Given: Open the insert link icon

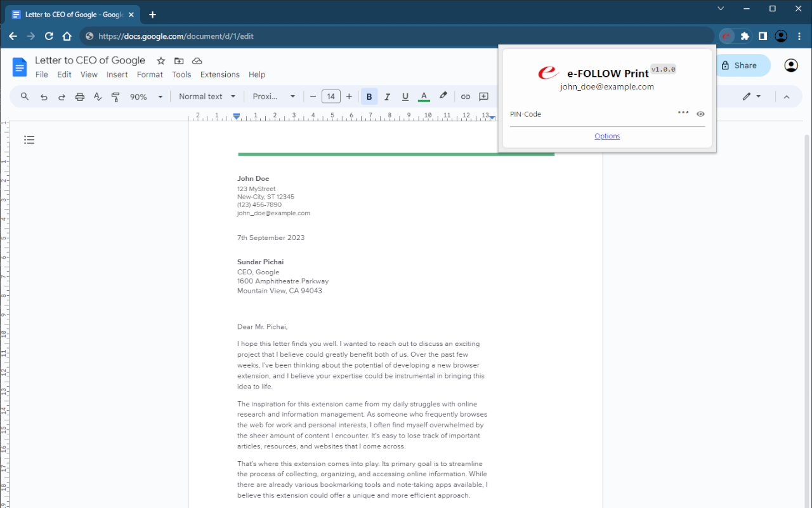Looking at the screenshot, I should (466, 97).
